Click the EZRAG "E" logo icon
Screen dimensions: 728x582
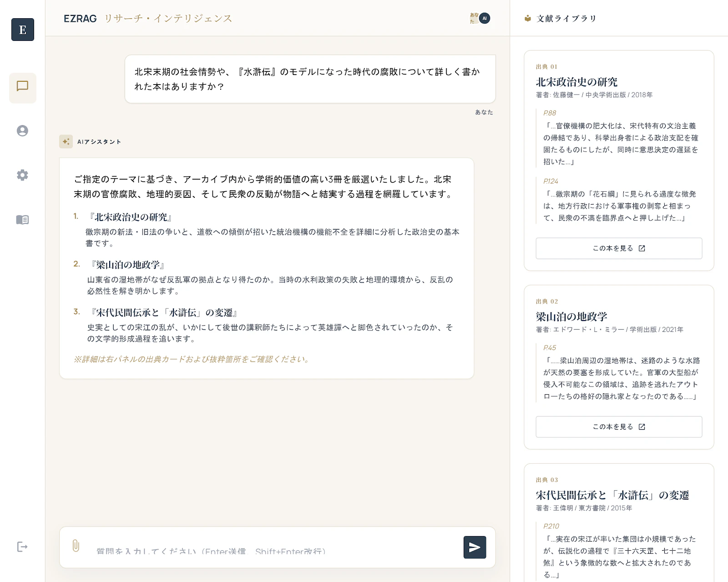23,30
